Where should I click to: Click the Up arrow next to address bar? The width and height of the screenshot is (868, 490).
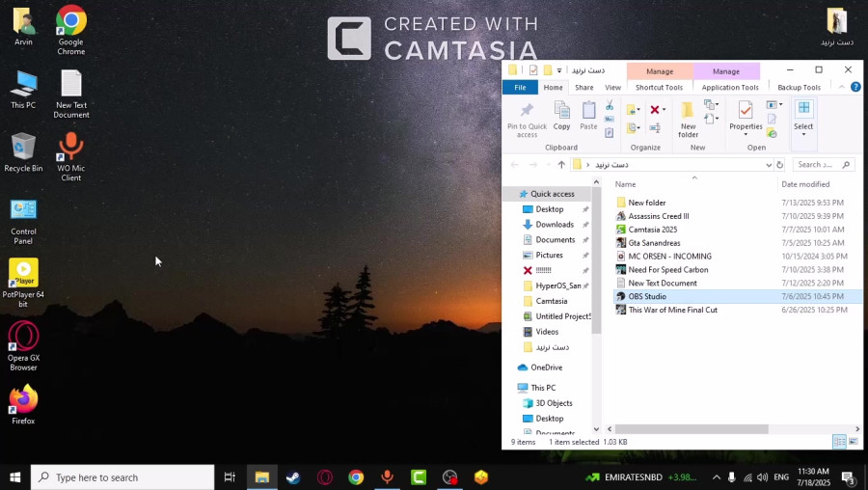[x=561, y=164]
